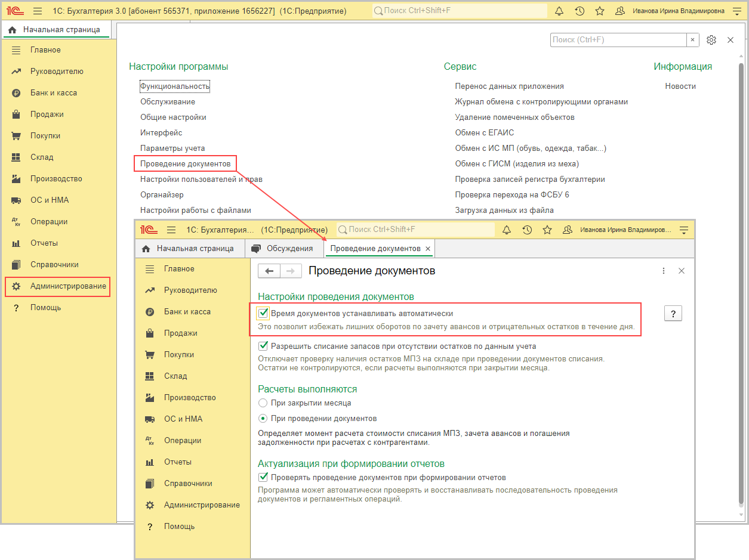Open Удаление помеченных объектов link
This screenshot has width=749, height=560.
tap(514, 117)
